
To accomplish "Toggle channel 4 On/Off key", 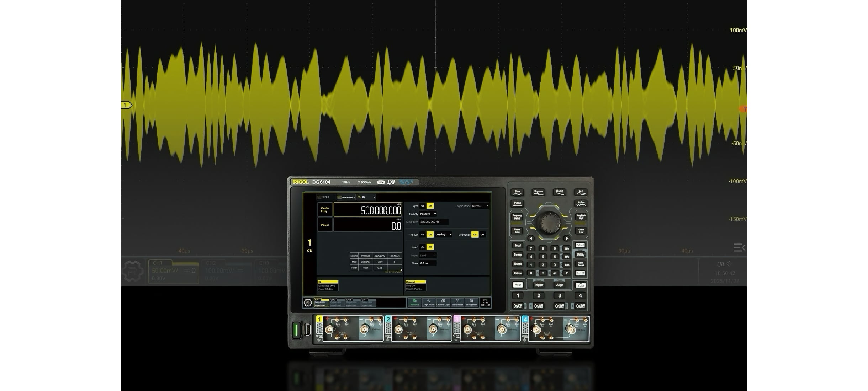I will click(580, 306).
